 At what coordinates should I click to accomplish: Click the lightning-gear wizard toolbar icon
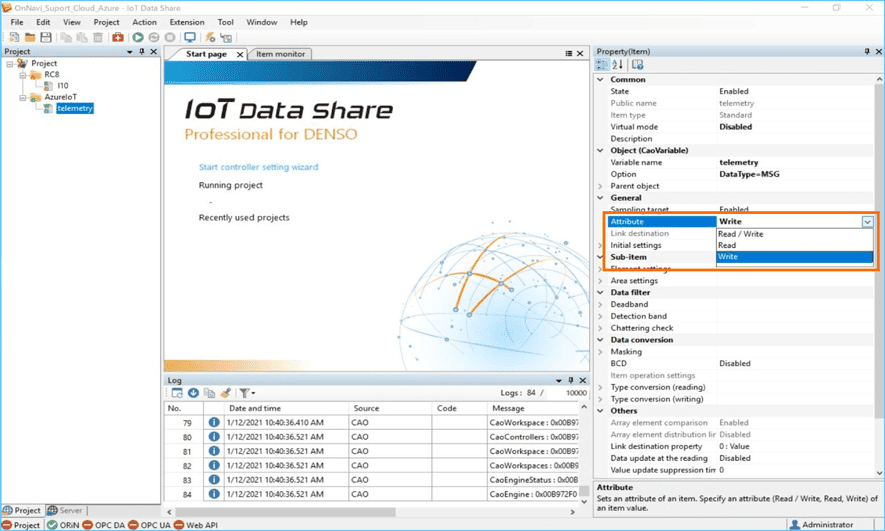pos(210,37)
